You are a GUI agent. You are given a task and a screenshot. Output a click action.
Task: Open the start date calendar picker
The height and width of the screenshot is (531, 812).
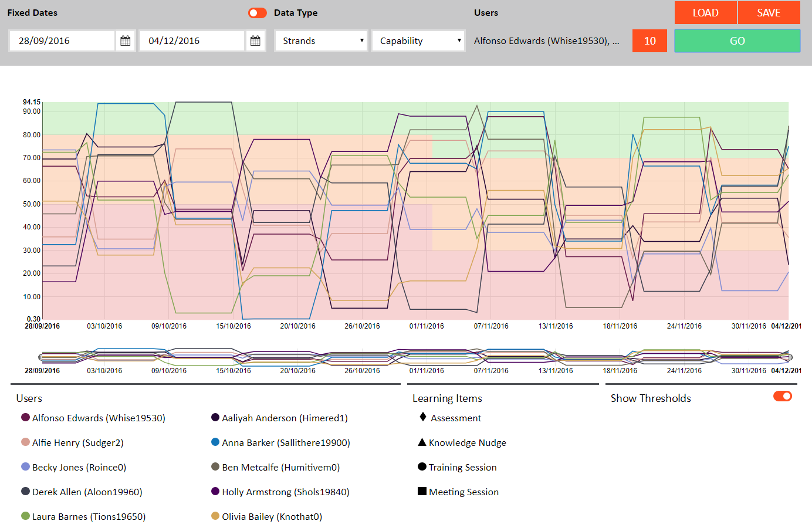(125, 41)
